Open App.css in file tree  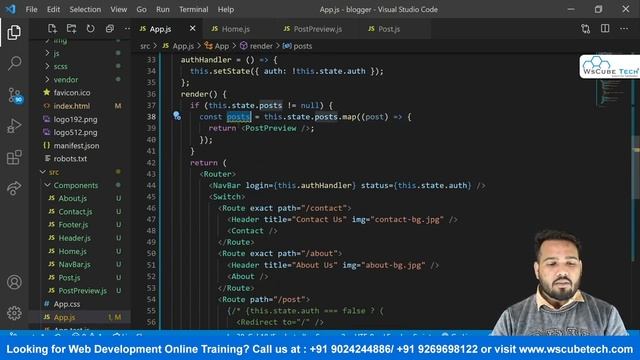67,304
